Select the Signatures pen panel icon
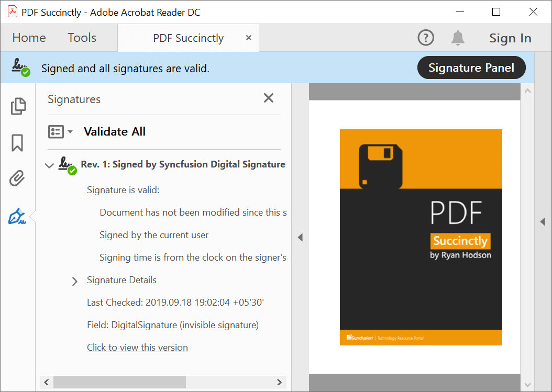Viewport: 552px width, 392px height. [17, 216]
